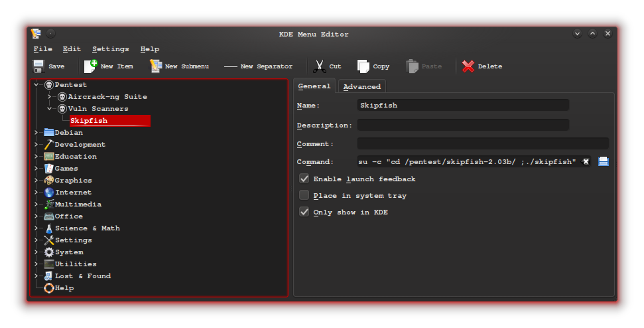Click the red Delete icon
This screenshot has height=328, width=644.
pyautogui.click(x=468, y=66)
